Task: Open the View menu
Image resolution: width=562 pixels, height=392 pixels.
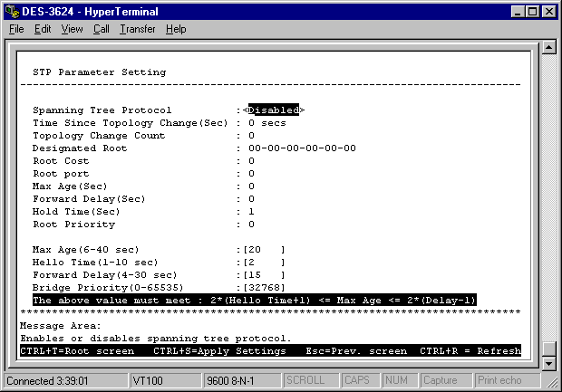Action: pos(72,29)
